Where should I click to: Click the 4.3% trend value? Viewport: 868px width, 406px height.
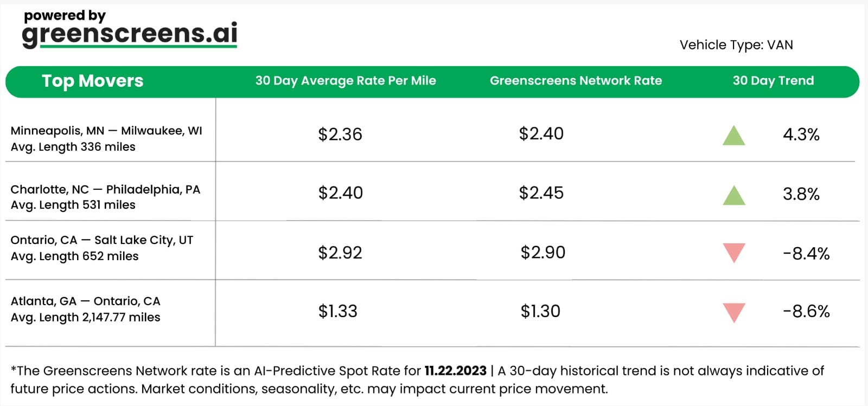click(x=801, y=134)
